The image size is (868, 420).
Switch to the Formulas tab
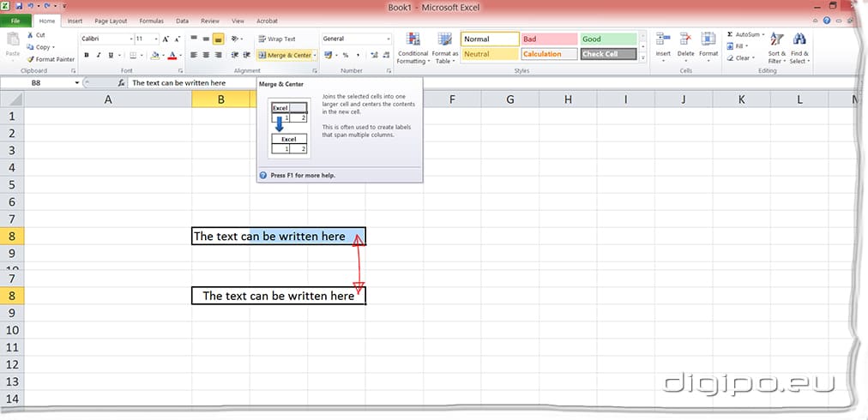151,21
